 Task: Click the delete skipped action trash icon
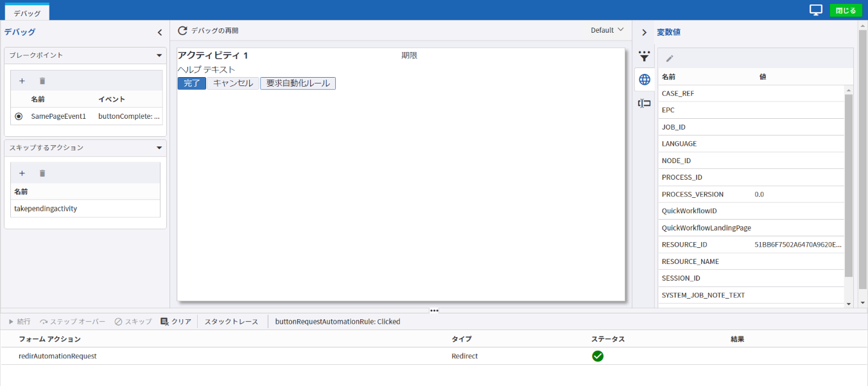click(42, 173)
